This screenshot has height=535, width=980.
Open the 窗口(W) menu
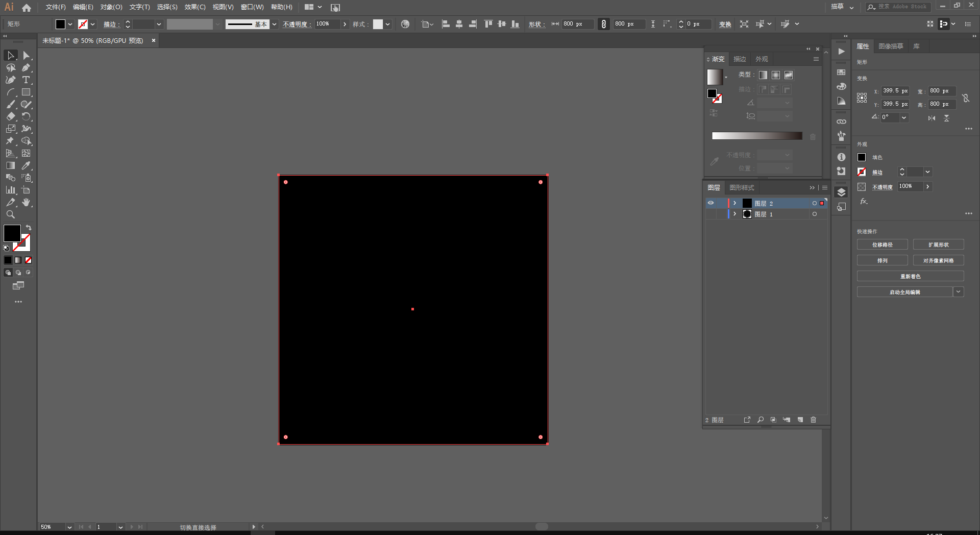(252, 7)
